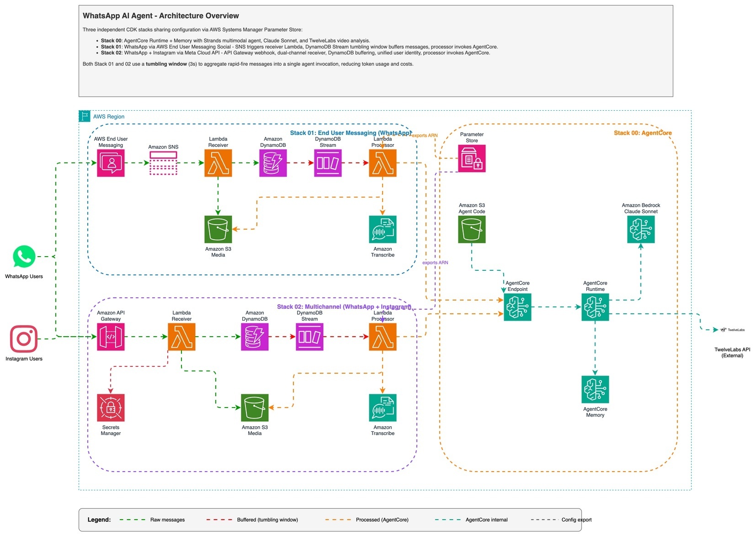Select Stack 02 Amazon DynamoDB icon

[x=255, y=337]
